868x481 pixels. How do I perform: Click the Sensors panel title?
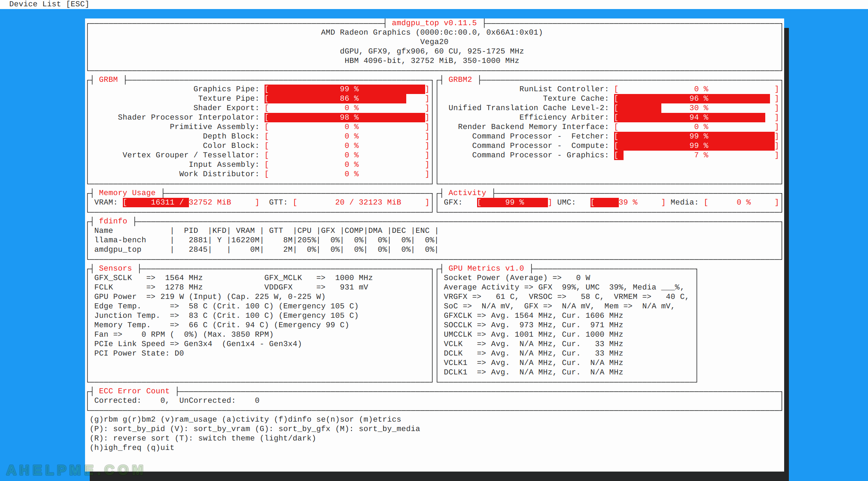pos(115,268)
